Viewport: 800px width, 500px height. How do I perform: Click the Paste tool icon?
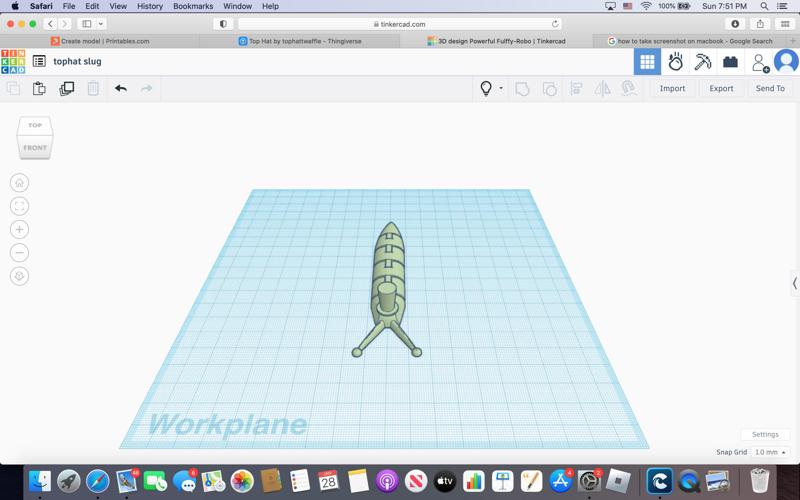(x=39, y=88)
